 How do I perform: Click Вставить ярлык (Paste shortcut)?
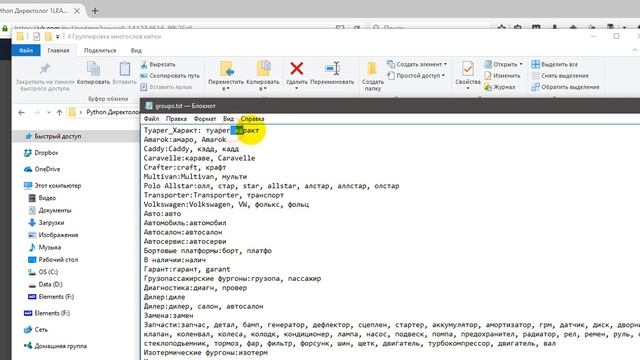[x=166, y=87]
